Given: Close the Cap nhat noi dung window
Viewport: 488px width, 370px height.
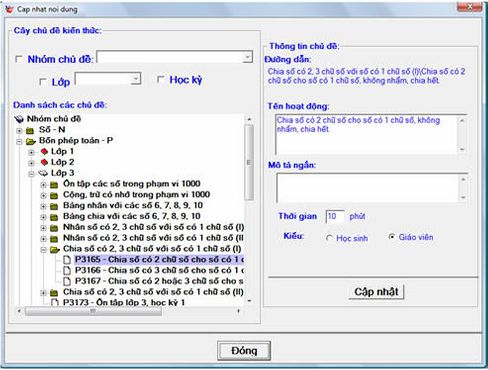Looking at the screenshot, I should coord(469,7).
